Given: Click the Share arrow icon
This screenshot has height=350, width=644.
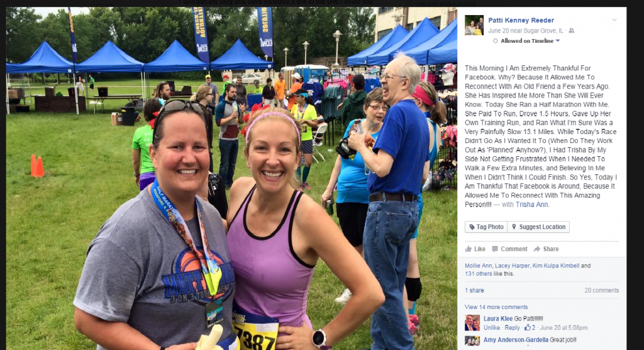Looking at the screenshot, I should 537,249.
